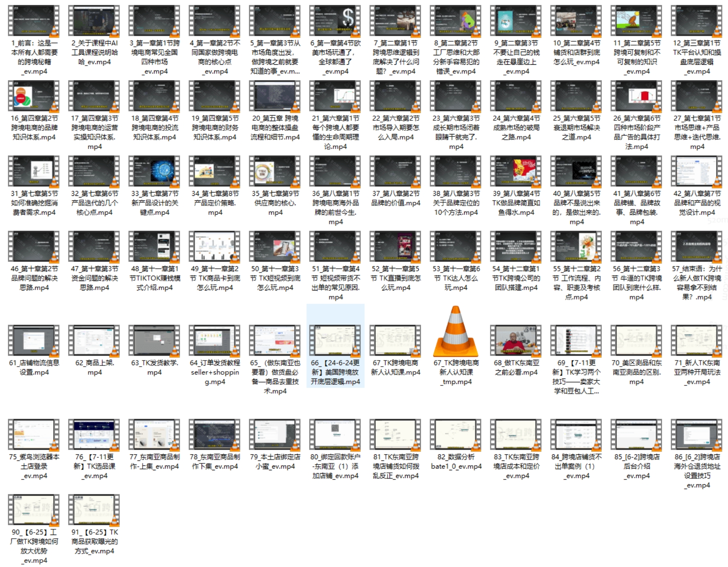
Task: Select thumbnail of 33_第七章第7节 新产品设计
Action: coord(154,171)
